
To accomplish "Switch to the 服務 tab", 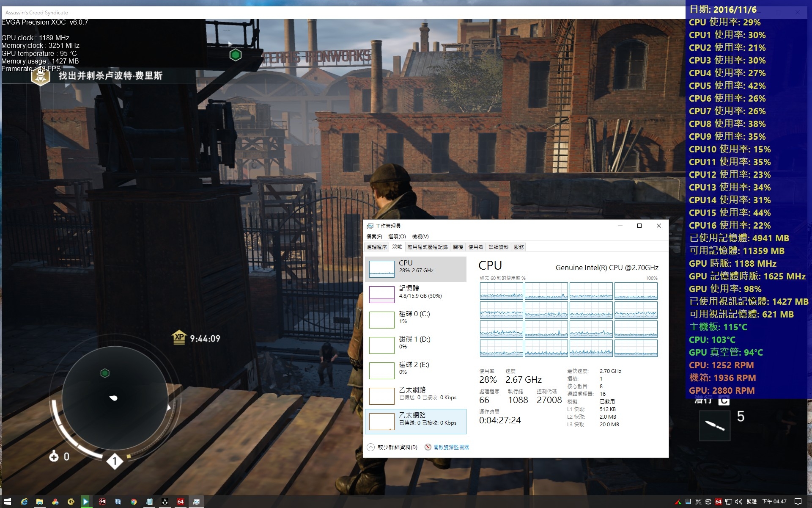I will pos(519,247).
